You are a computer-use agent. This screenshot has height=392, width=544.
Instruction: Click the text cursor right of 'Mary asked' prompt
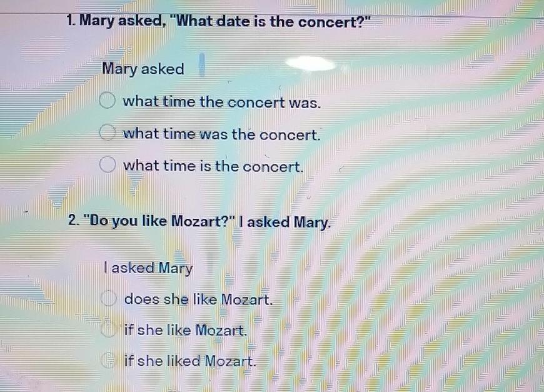202,64
